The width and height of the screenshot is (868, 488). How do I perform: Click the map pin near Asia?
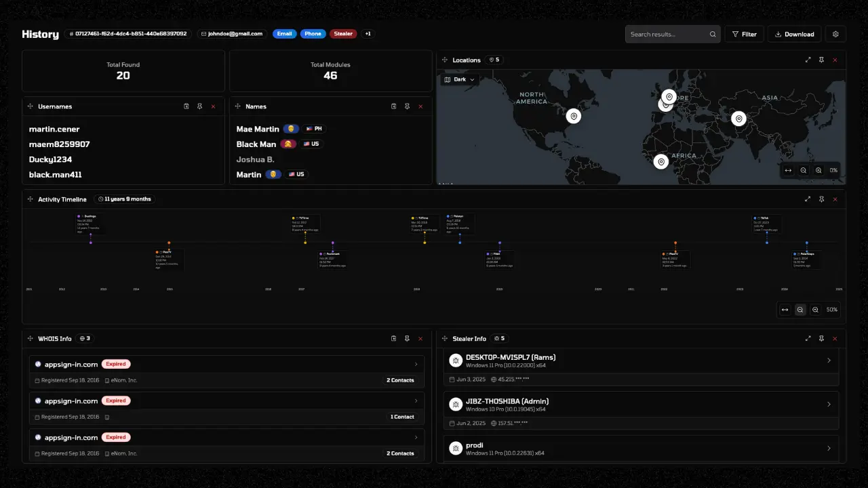(x=739, y=119)
